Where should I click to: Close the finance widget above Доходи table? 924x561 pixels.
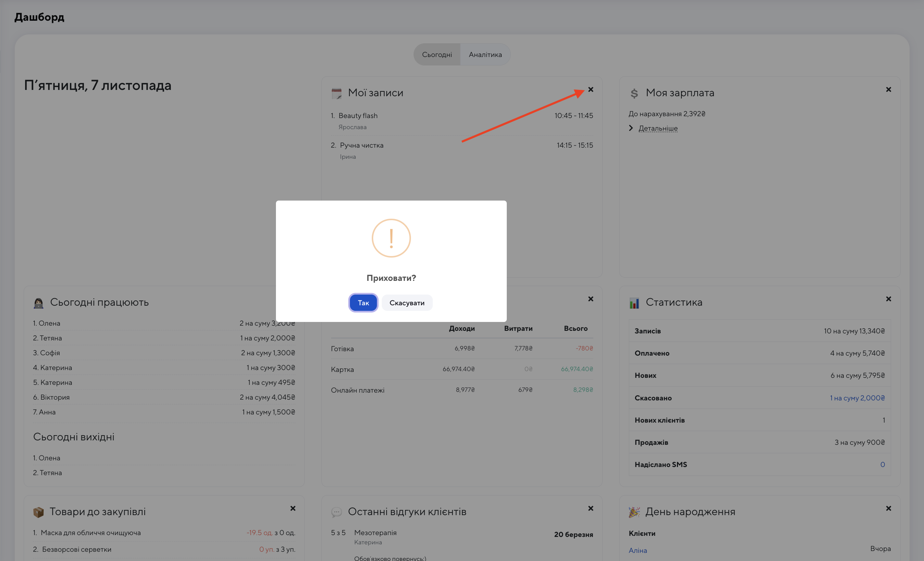[591, 299]
